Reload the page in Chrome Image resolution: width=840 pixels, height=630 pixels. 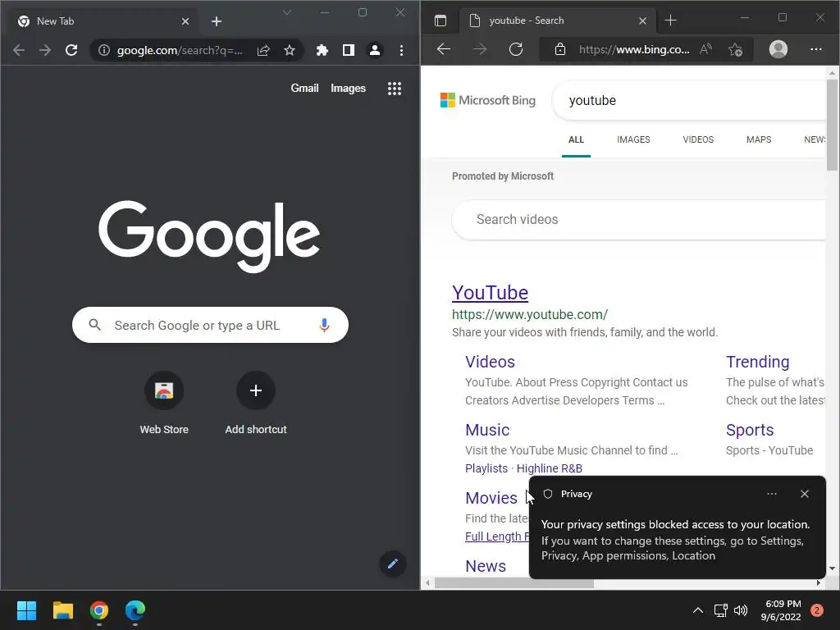click(71, 50)
